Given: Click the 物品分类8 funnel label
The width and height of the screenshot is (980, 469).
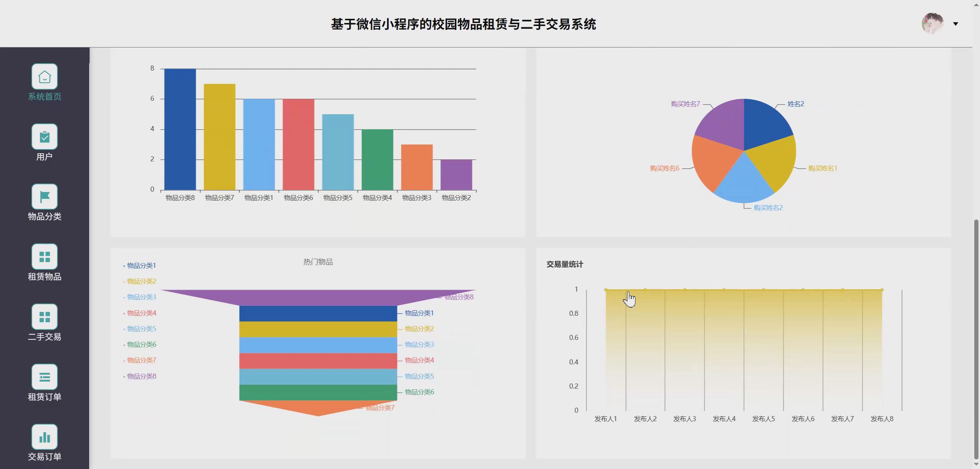Looking at the screenshot, I should click(459, 297).
